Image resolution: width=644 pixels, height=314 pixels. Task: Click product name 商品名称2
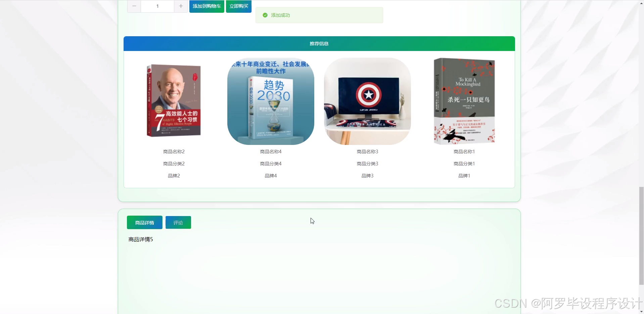pos(174,152)
